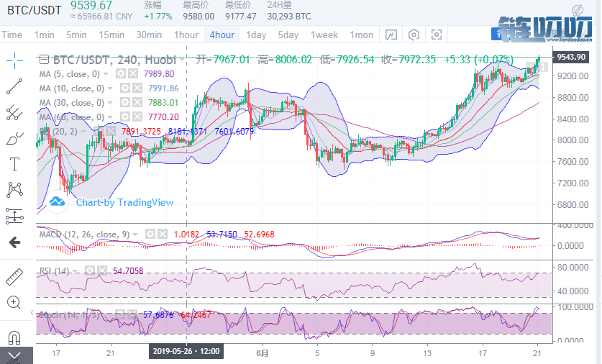Click the back arrow tool in sidebar
This screenshot has width=602, height=364.
coord(14,242)
